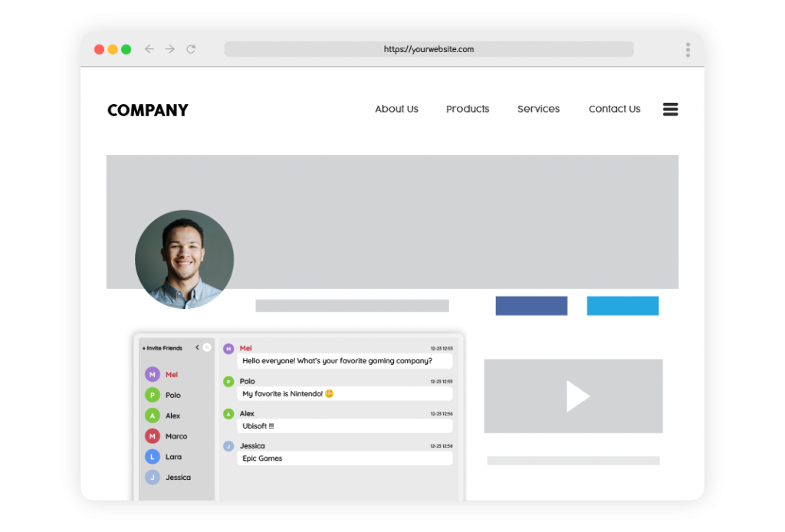Collapse the friends sidebar with the chevron
The width and height of the screenshot is (785, 532).
197,348
